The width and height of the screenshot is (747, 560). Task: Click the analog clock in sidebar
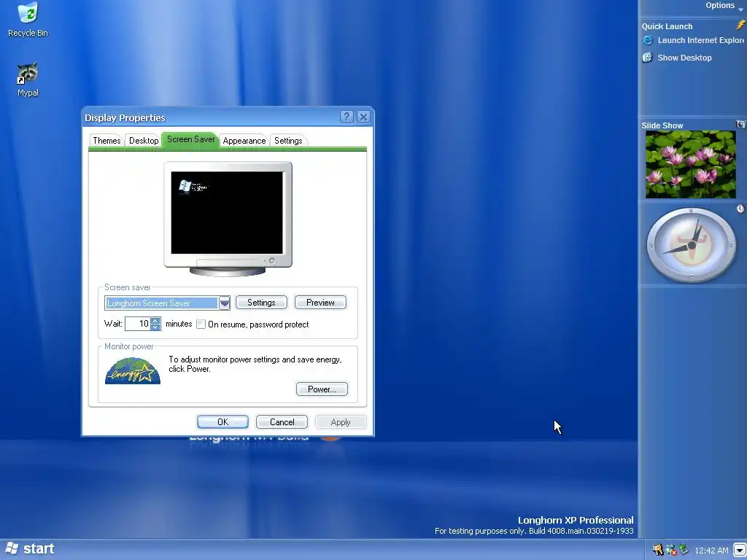point(692,245)
